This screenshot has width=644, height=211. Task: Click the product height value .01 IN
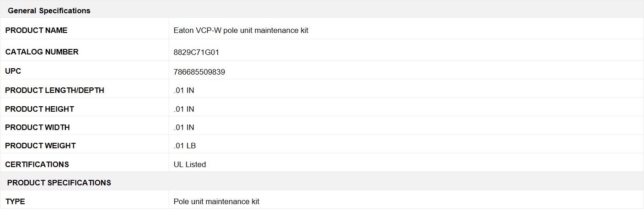tap(184, 109)
